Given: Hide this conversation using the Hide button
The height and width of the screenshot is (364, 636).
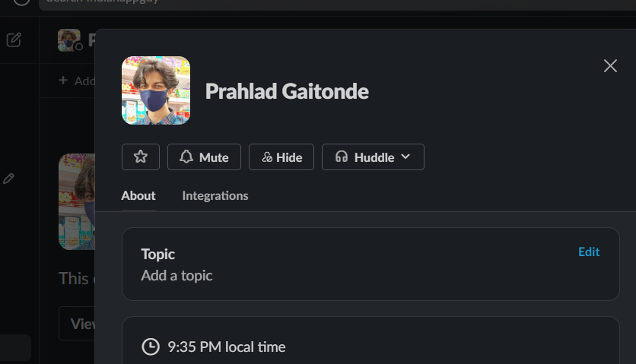Looking at the screenshot, I should tap(281, 157).
